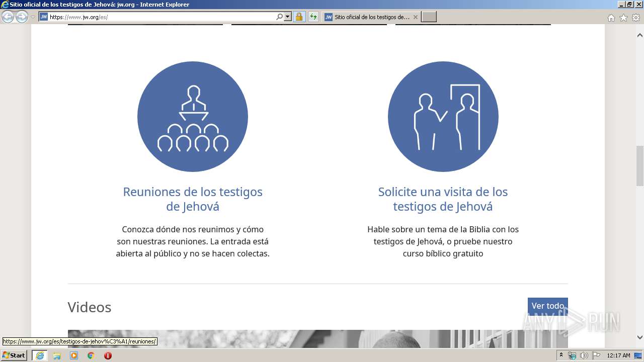
Task: Open File Explorer folder taskbar icon
Action: pyautogui.click(x=57, y=355)
